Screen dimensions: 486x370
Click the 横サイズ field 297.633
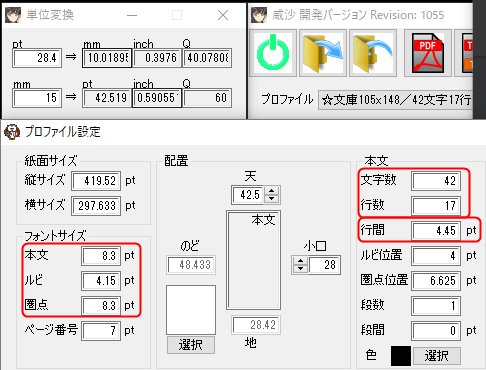[96, 206]
